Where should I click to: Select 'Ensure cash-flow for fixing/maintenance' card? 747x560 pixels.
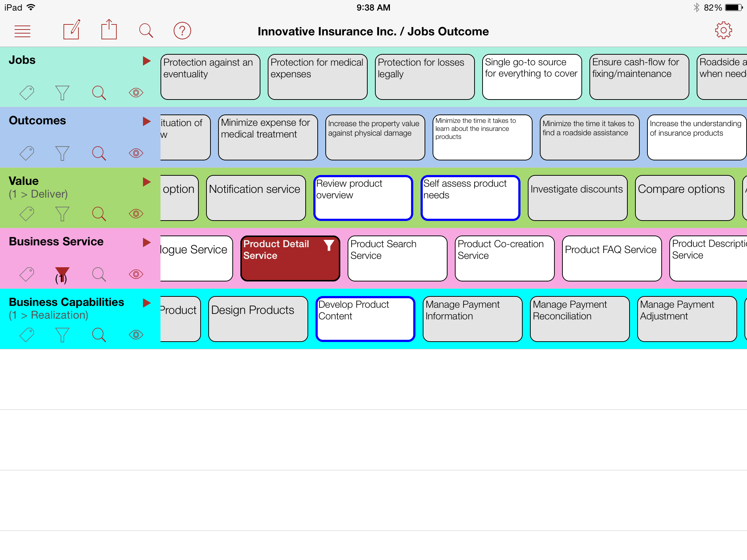tap(639, 77)
